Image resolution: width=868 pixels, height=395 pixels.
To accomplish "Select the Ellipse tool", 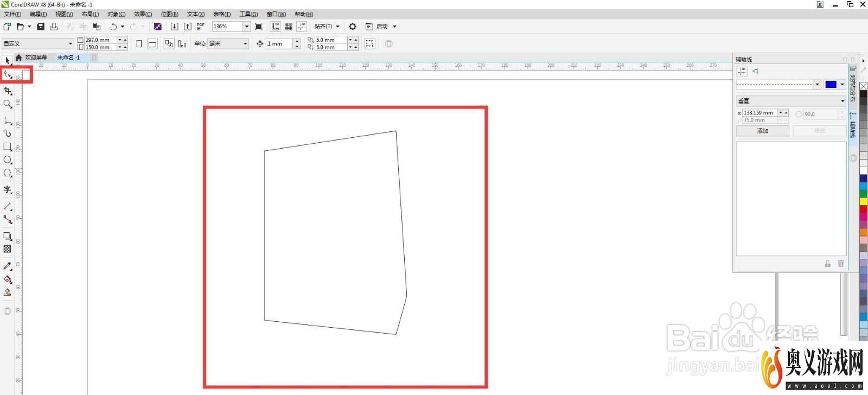I will (x=8, y=160).
